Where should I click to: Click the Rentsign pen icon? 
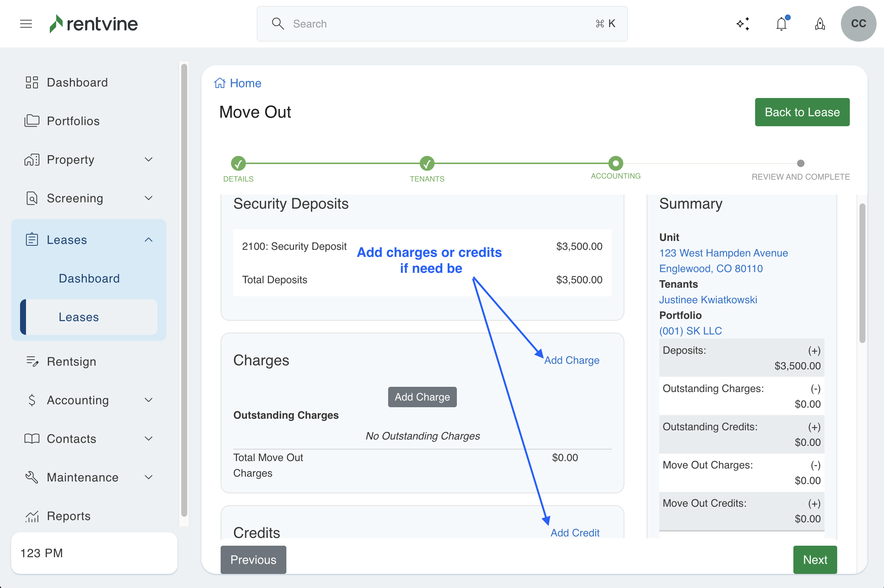point(32,362)
